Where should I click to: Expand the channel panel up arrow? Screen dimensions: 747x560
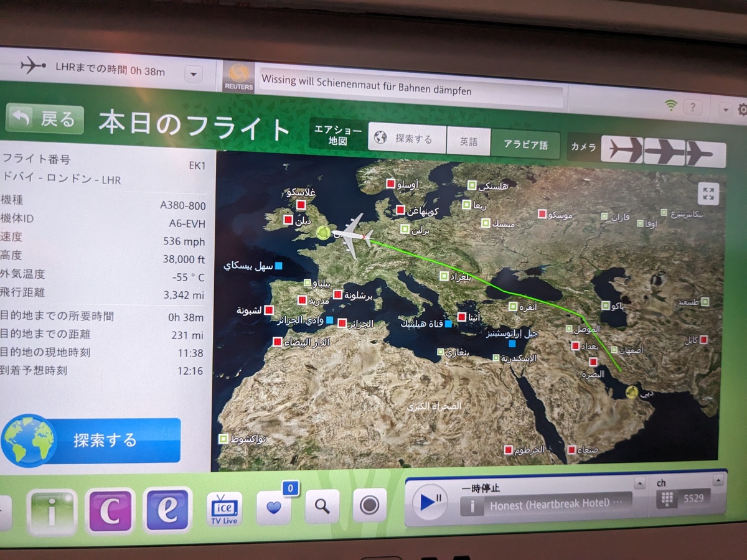(x=718, y=480)
